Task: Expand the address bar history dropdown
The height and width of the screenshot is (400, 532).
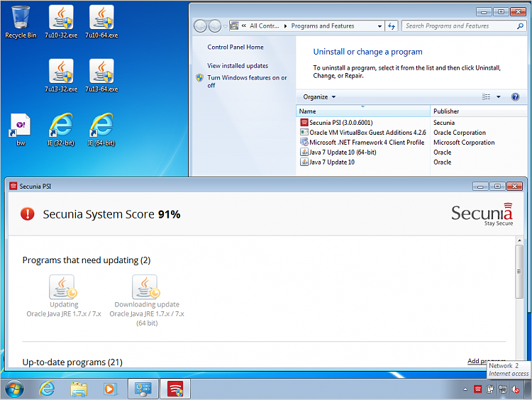Action: 379,26
